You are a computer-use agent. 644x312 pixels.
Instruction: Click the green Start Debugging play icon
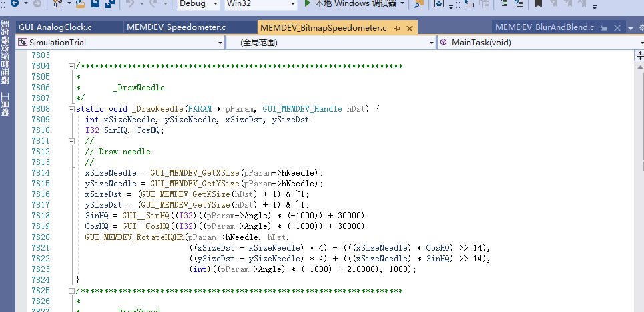click(x=307, y=3)
